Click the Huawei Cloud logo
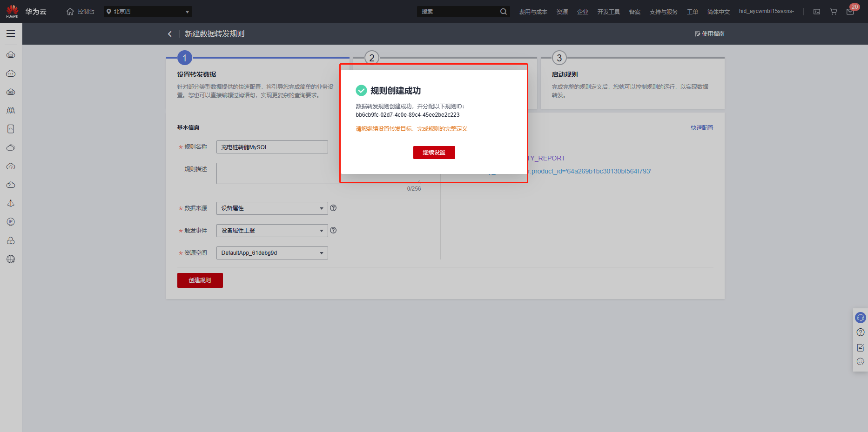Viewport: 868px width, 432px height. click(x=13, y=11)
